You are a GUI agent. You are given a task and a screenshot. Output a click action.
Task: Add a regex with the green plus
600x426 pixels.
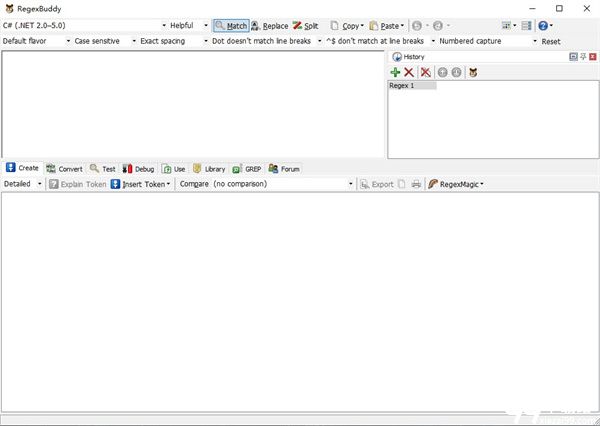(395, 72)
